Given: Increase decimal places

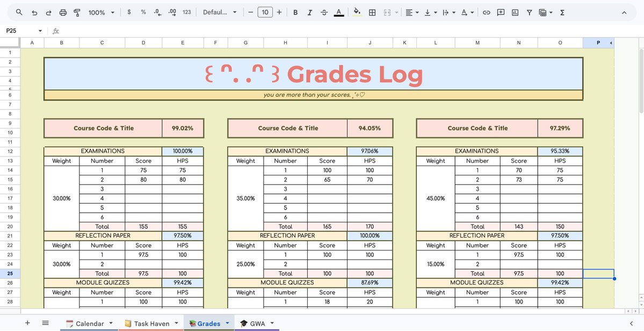Looking at the screenshot, I should coord(172,12).
